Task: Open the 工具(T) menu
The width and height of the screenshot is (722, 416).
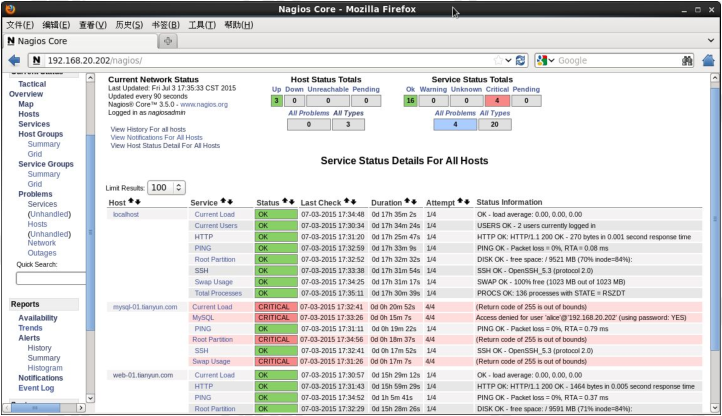Action: (202, 25)
